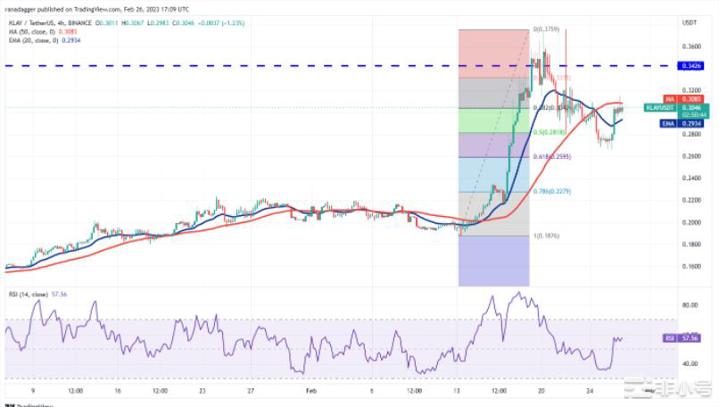This screenshot has width=719, height=407.
Task: Click the 0.5 (0.2818) Fibonacci level label
Action: tap(550, 131)
